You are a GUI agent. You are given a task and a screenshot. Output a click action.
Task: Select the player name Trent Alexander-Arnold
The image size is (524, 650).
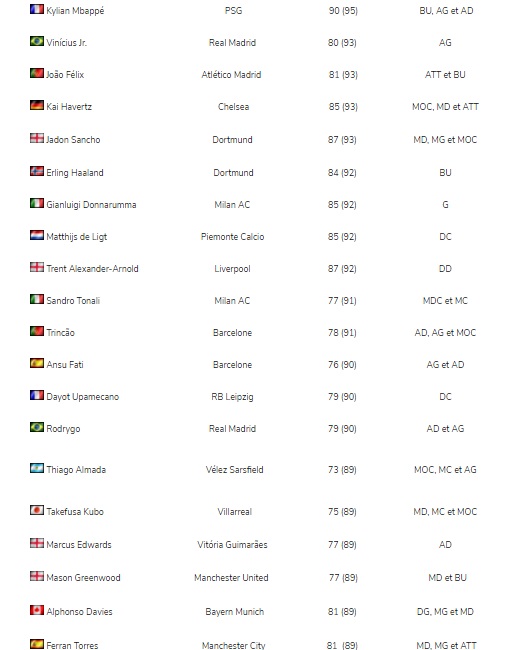[92, 269]
